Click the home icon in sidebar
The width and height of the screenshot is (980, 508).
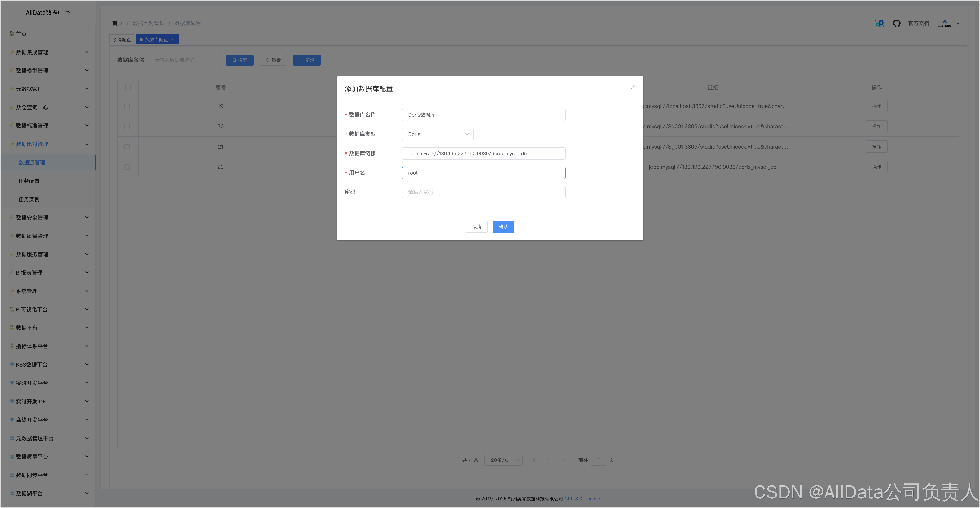pos(12,34)
